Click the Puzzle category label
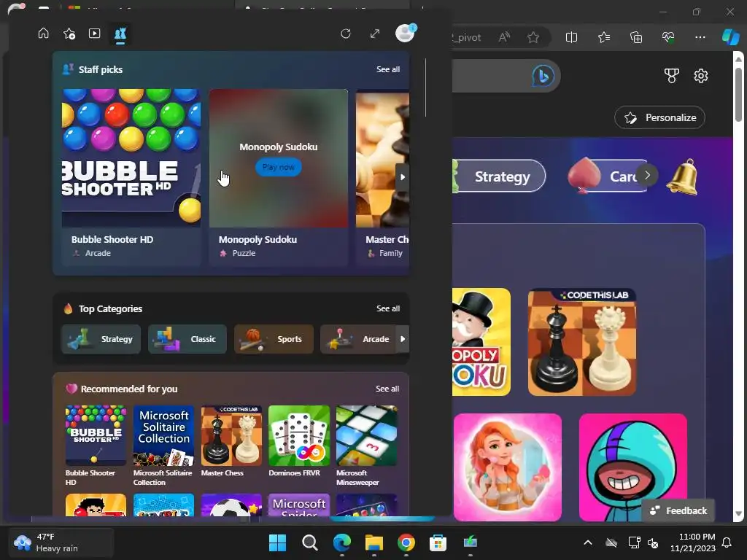This screenshot has width=747, height=560. click(x=244, y=253)
